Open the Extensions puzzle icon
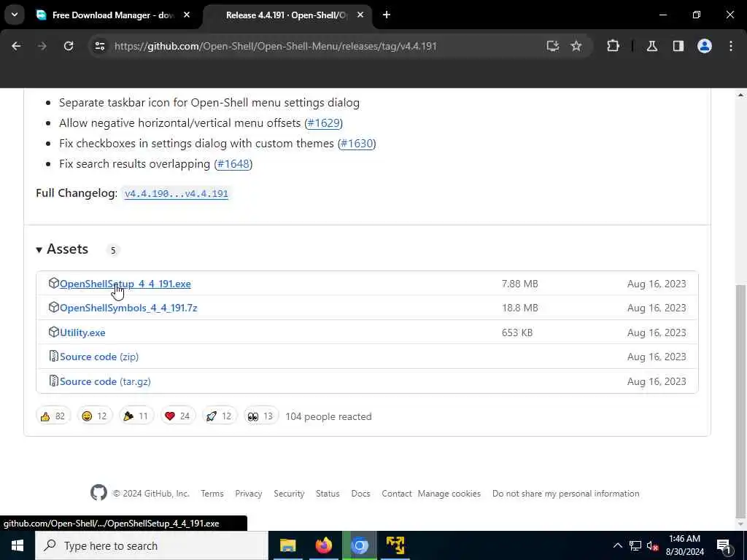 (x=613, y=46)
